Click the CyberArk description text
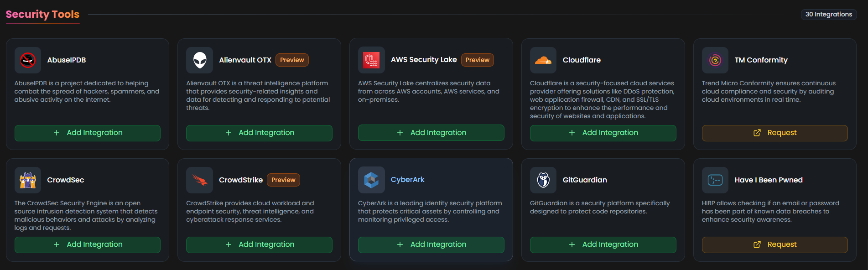The width and height of the screenshot is (868, 270). [430, 212]
